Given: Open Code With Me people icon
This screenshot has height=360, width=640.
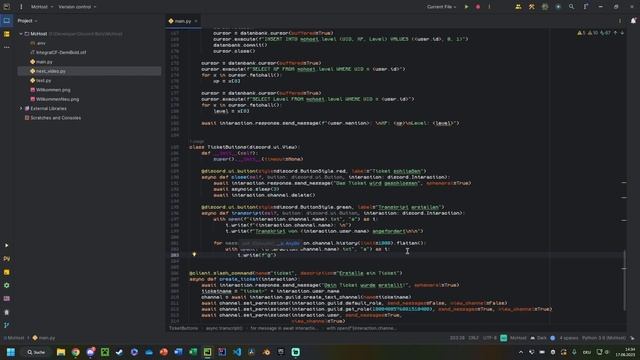Looking at the screenshot, I should [x=518, y=7].
